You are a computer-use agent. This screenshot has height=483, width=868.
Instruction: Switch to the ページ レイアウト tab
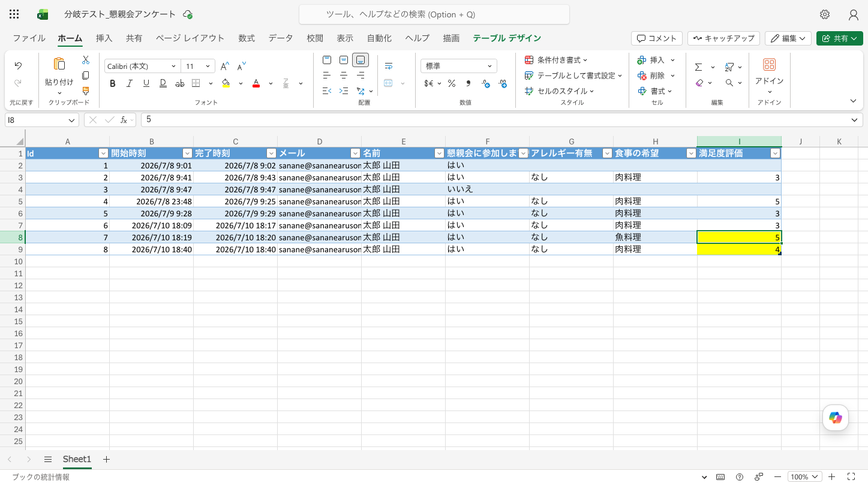190,38
